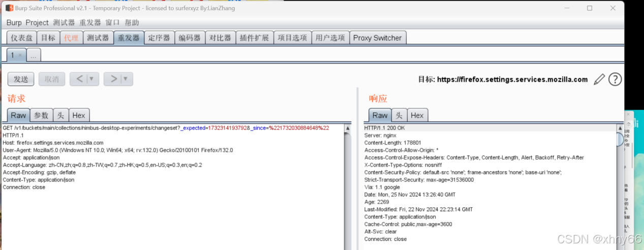644x250 pixels.
Task: Open the Project menu
Action: [x=37, y=23]
